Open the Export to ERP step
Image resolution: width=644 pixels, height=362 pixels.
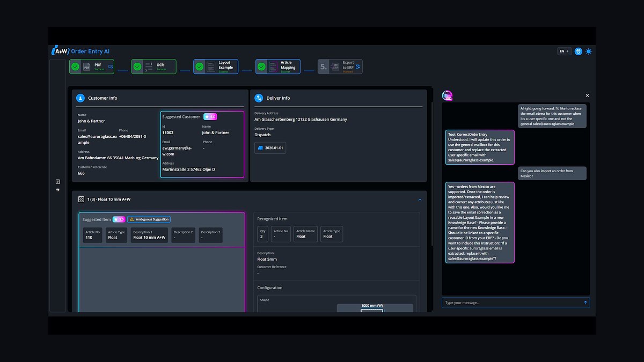point(340,67)
